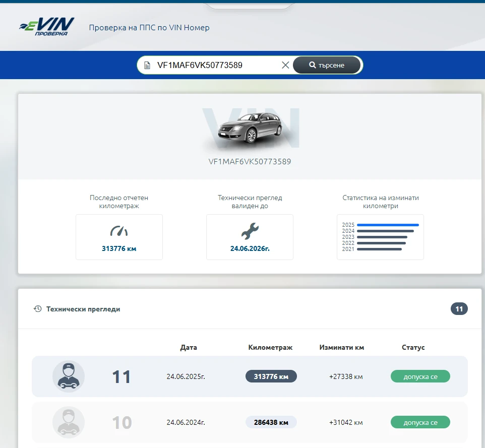Click the 286438 км mileage badge

click(271, 422)
